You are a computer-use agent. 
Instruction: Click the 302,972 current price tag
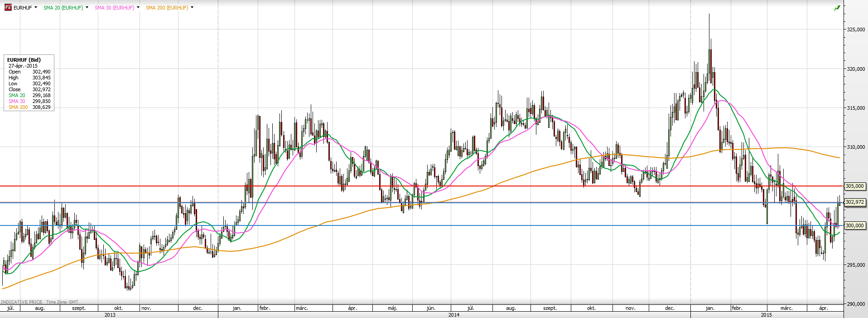pos(855,202)
